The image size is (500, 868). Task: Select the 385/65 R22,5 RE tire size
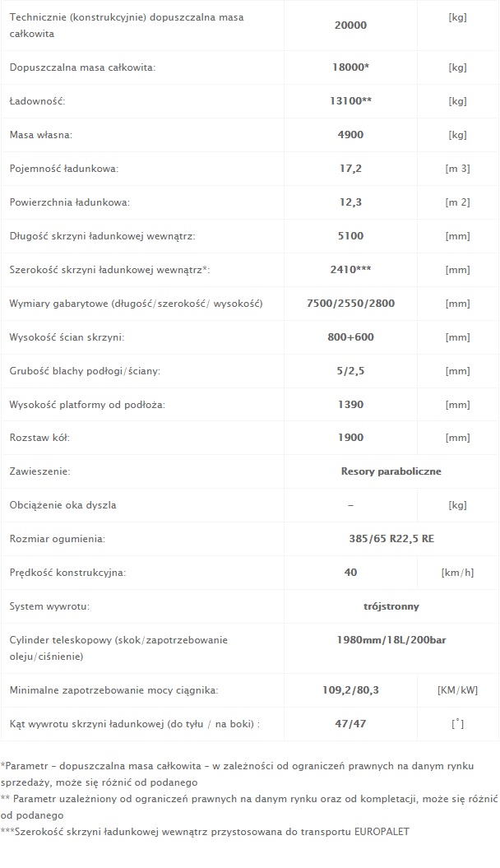click(x=391, y=539)
